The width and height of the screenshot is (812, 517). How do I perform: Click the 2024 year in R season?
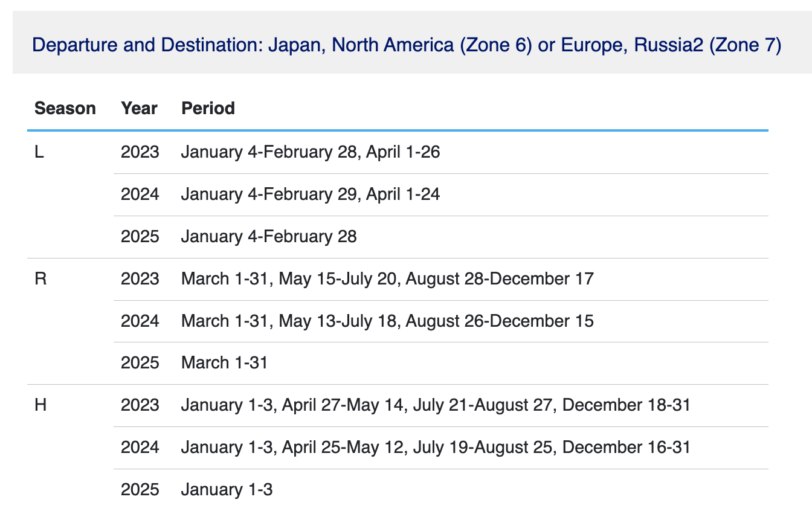point(140,321)
